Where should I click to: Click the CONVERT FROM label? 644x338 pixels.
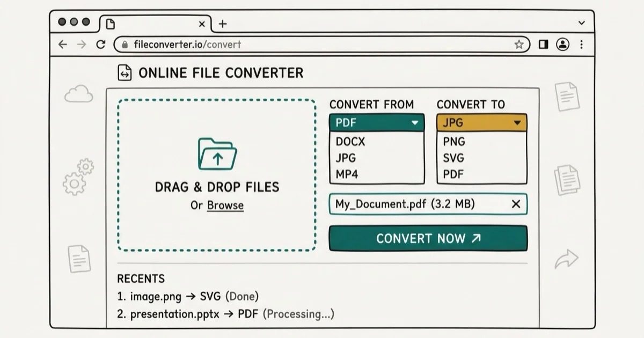tap(371, 105)
